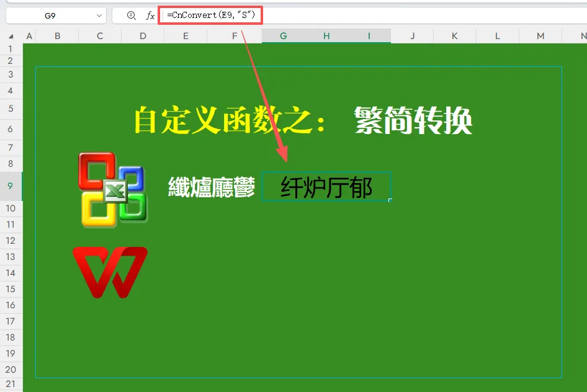Select row 8 header

(11, 164)
